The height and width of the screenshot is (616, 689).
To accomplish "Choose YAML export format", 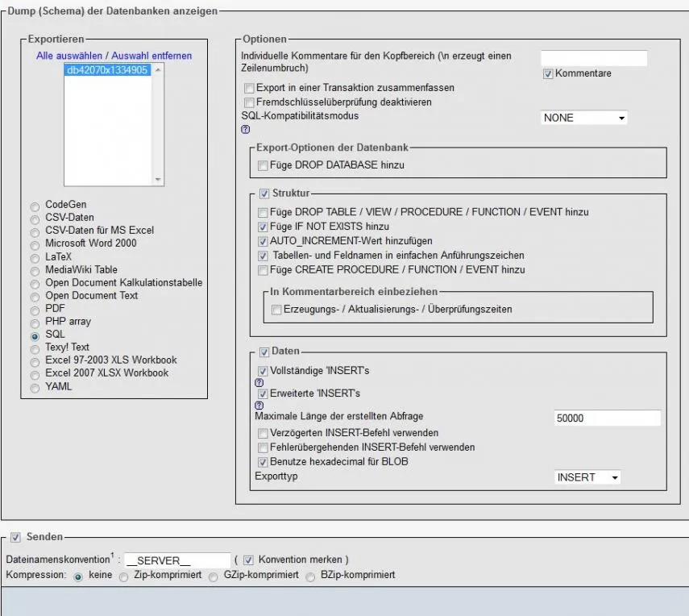I will point(35,388).
